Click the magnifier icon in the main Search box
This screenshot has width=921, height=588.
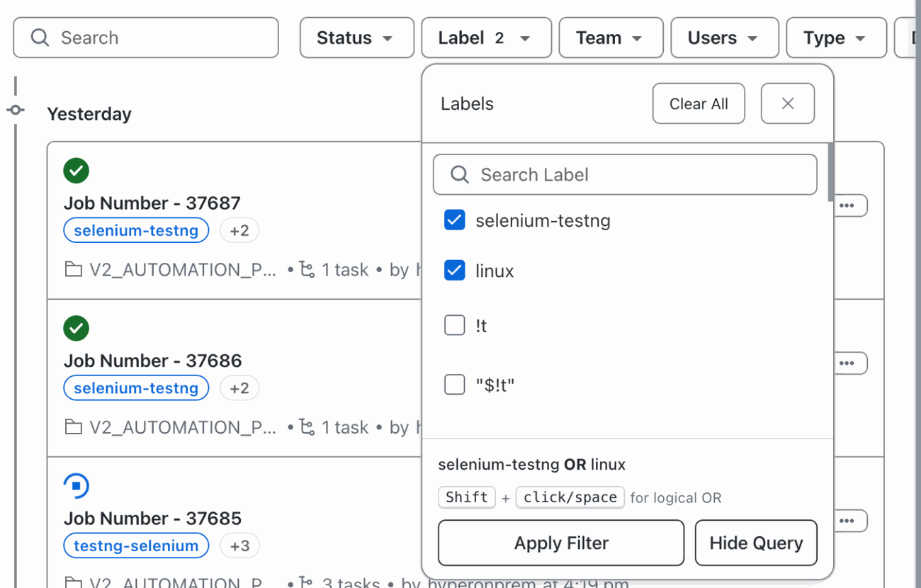[40, 38]
